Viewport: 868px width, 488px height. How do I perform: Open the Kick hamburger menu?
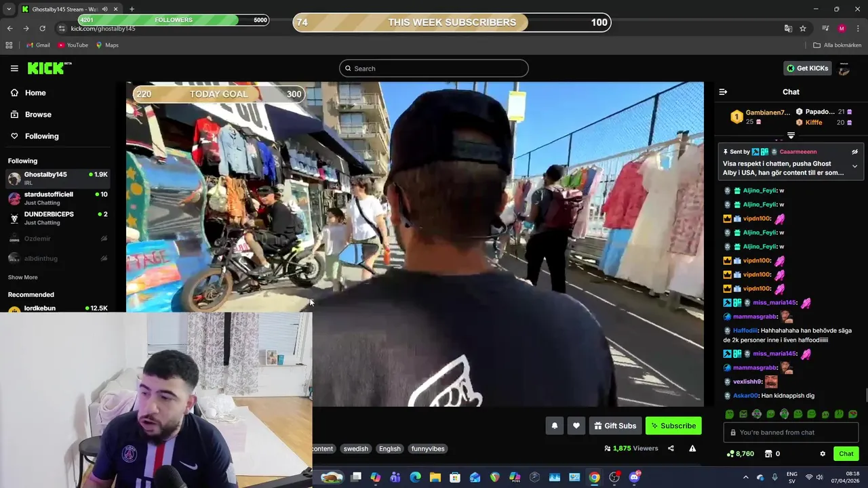pyautogui.click(x=14, y=68)
